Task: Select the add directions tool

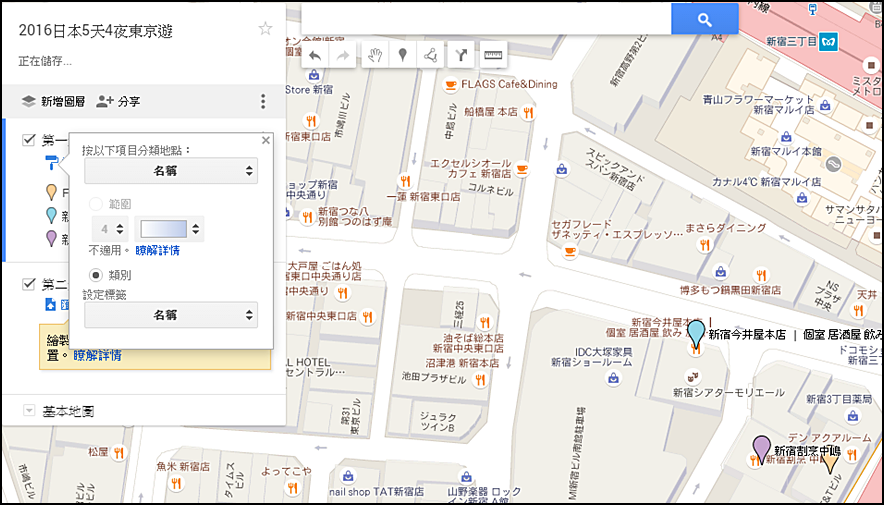Action: [x=461, y=55]
